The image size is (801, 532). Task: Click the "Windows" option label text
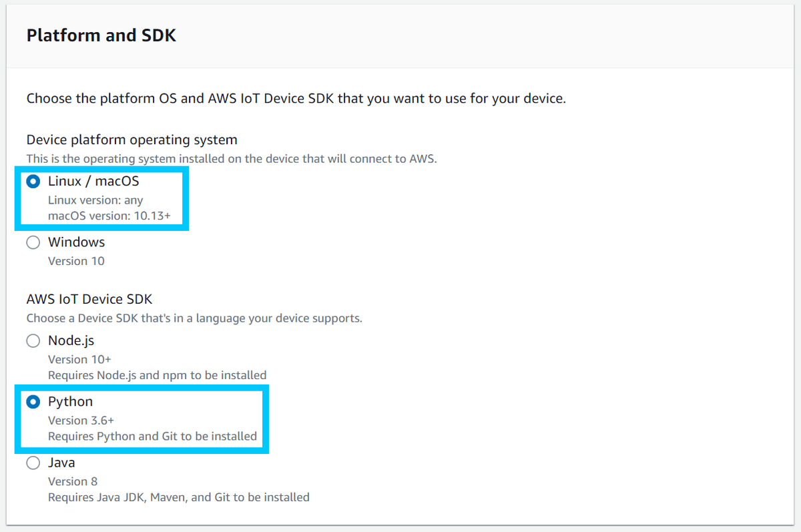[x=76, y=242]
